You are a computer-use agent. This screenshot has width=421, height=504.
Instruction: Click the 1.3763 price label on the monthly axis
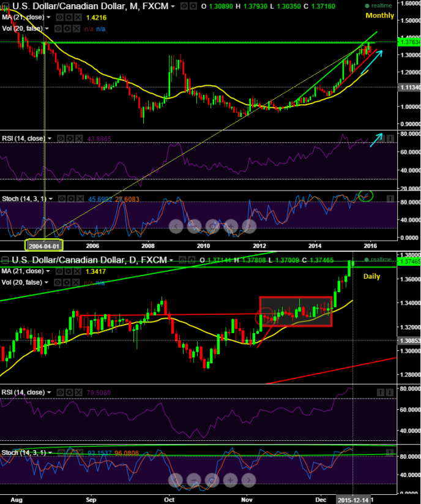409,42
